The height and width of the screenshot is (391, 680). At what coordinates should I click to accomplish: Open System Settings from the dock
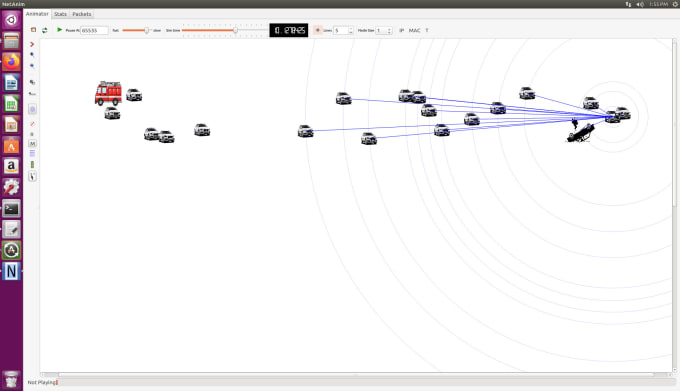point(11,187)
